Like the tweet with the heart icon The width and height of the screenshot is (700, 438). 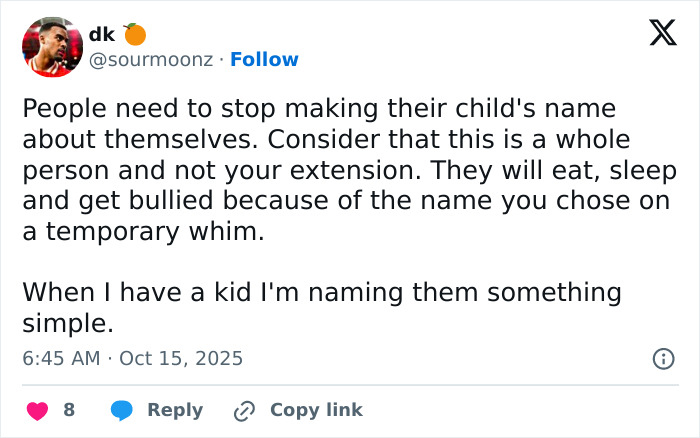[x=37, y=410]
